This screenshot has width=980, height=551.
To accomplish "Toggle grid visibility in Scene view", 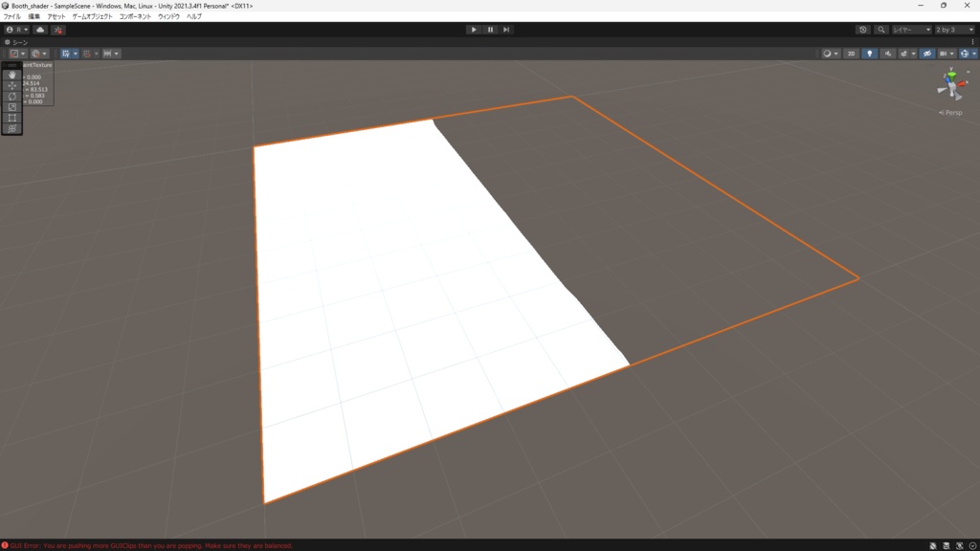I will tap(66, 54).
